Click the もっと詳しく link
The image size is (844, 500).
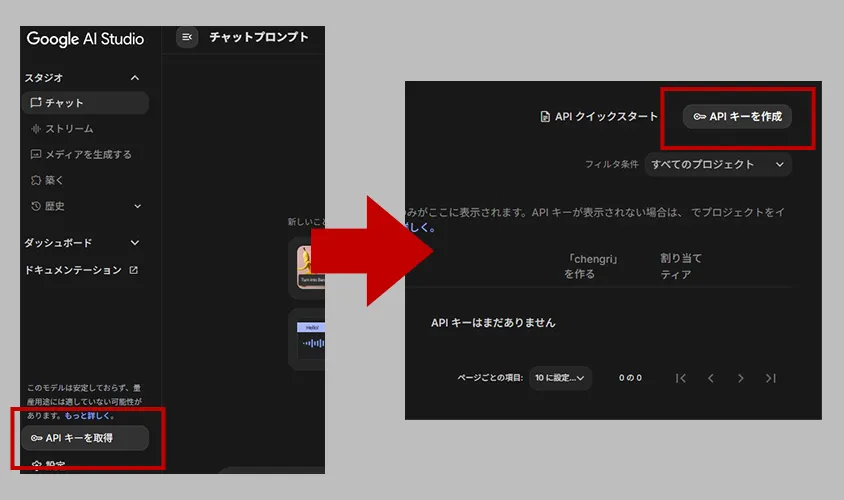click(90, 416)
